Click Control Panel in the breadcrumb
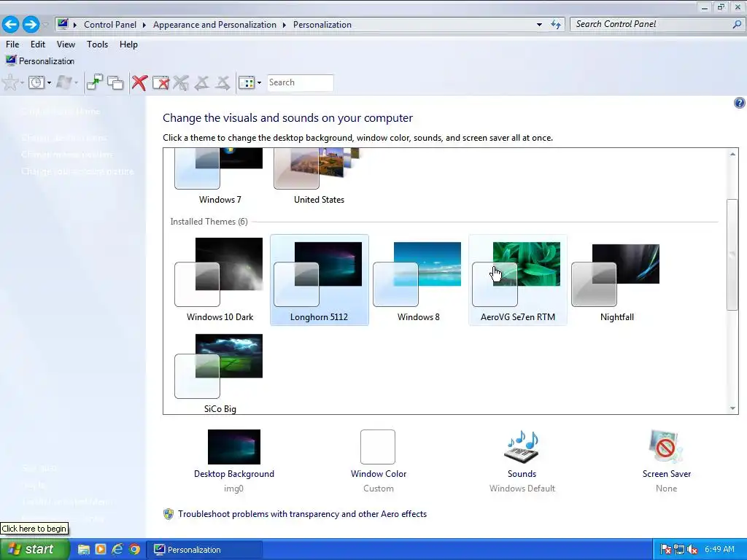 tap(110, 25)
